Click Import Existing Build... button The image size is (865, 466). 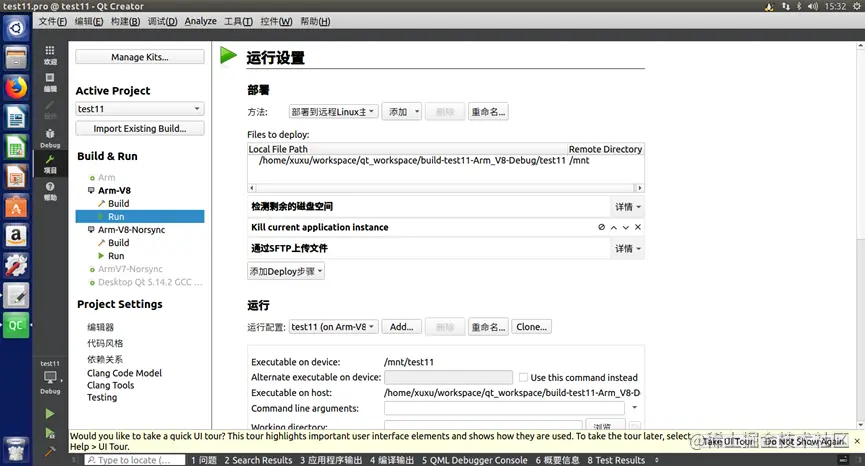point(140,128)
